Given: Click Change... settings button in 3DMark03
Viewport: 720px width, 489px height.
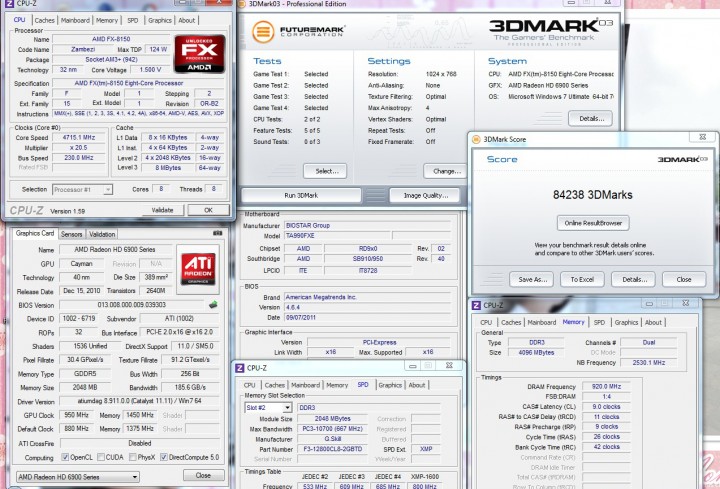Looking at the screenshot, I should tap(445, 171).
